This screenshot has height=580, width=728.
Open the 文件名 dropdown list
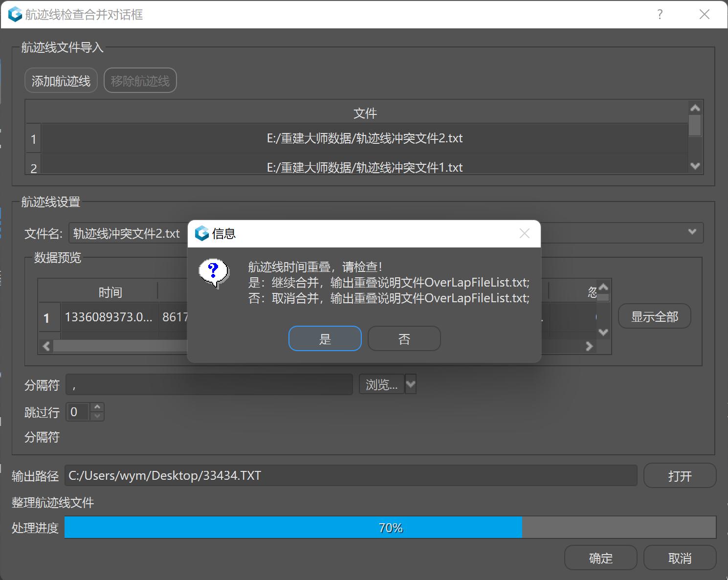[692, 232]
